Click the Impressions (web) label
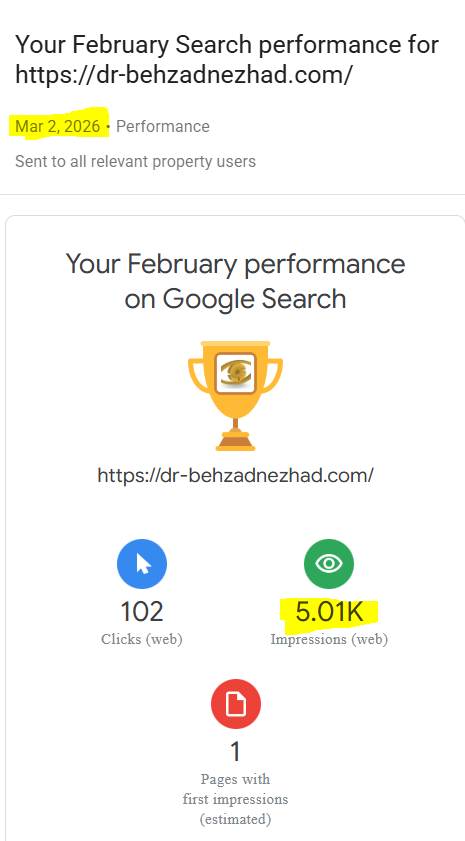This screenshot has height=841, width=465. click(329, 639)
